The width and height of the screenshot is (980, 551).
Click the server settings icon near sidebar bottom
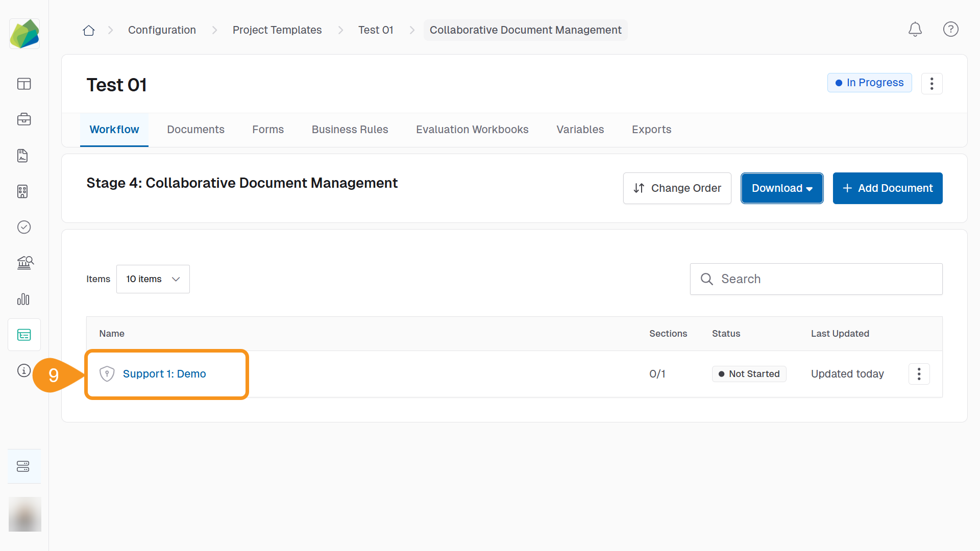tap(23, 466)
